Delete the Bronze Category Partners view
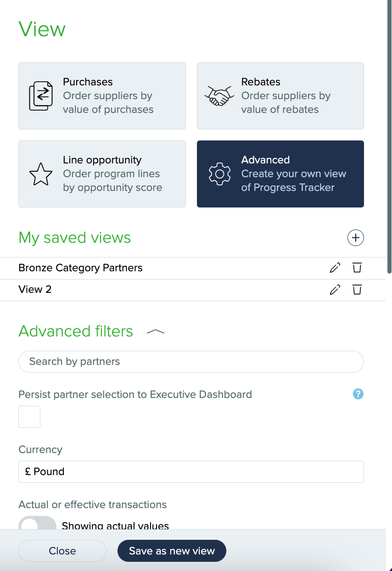 (357, 268)
